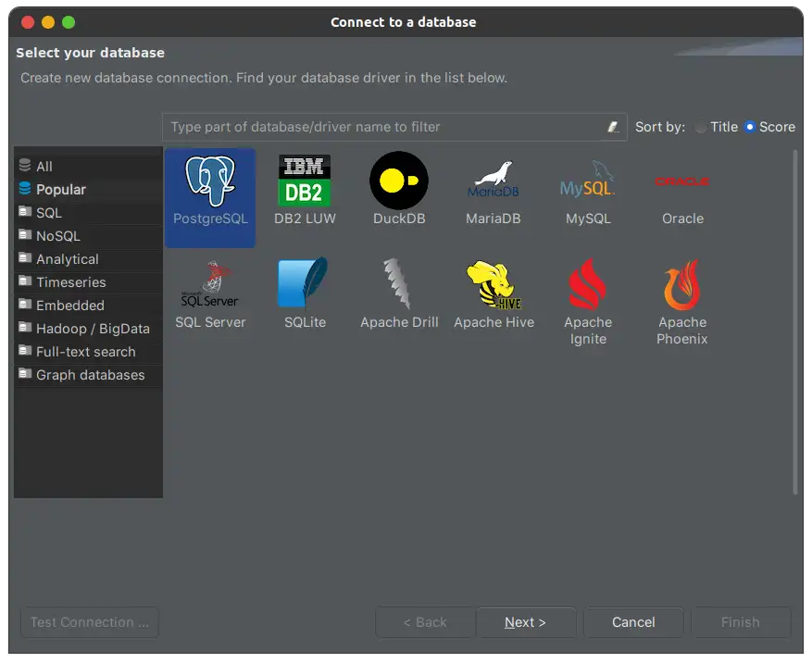Cancel the connection wizard

click(x=633, y=622)
